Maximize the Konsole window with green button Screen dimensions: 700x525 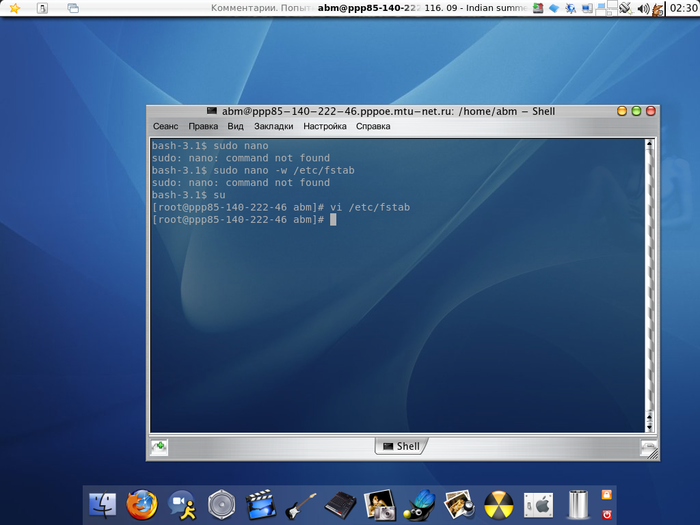pyautogui.click(x=636, y=111)
